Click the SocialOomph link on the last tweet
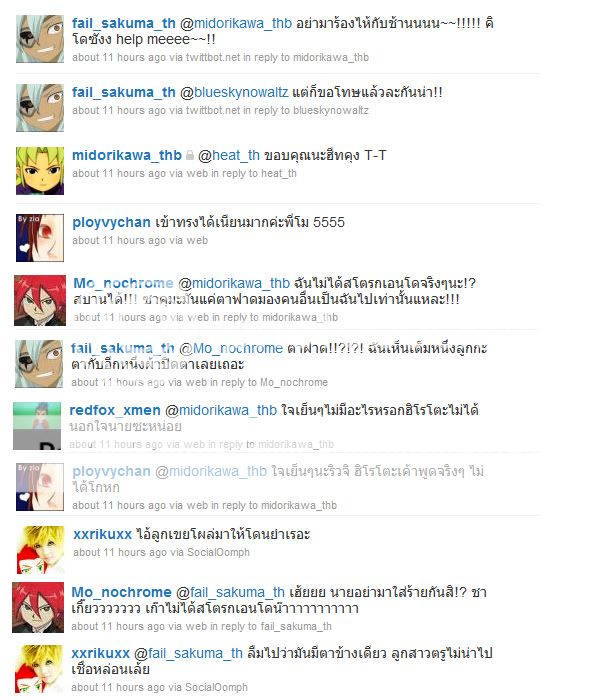616x700 pixels. coord(216,687)
